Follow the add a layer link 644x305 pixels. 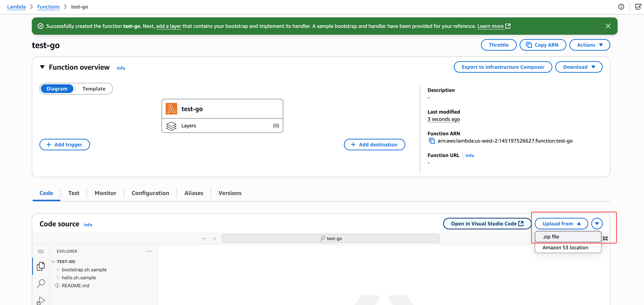[x=168, y=26]
